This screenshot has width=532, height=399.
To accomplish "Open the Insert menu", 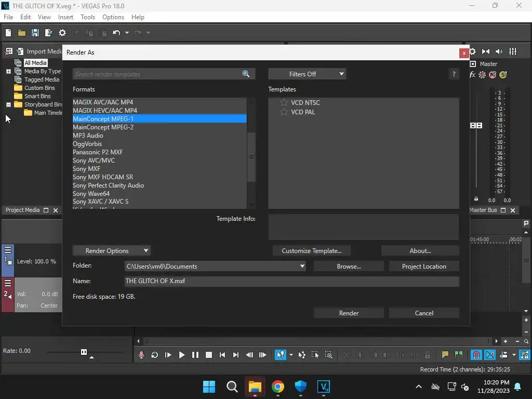I will point(65,17).
